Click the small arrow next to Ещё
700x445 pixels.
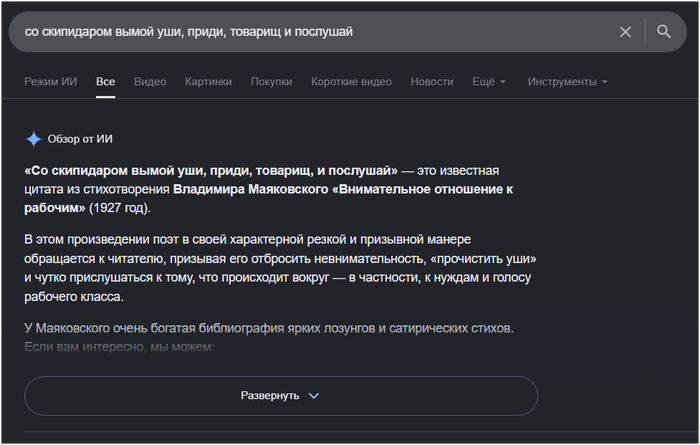click(503, 82)
